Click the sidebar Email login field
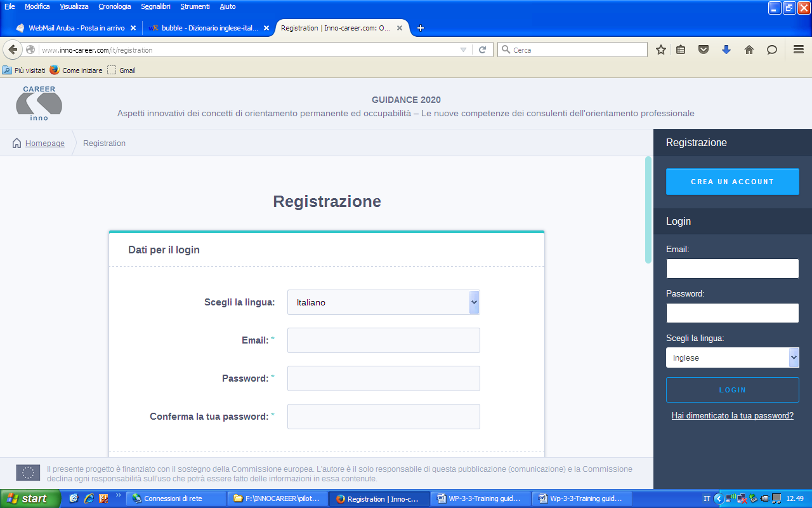The height and width of the screenshot is (508, 812). coord(733,269)
